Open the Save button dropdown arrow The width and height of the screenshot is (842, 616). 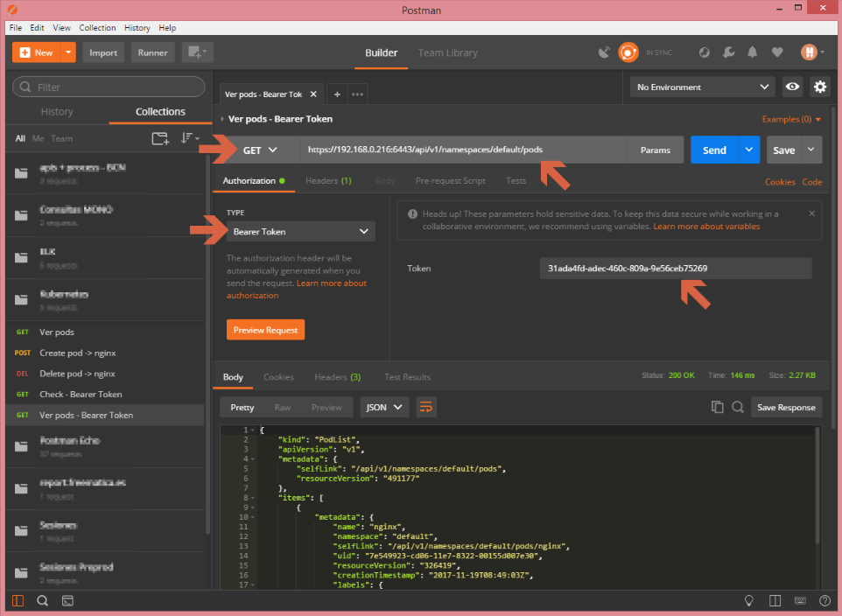click(x=811, y=150)
